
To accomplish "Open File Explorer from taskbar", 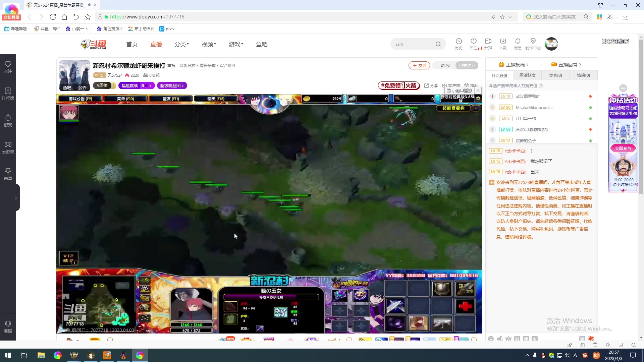I will pos(41,355).
